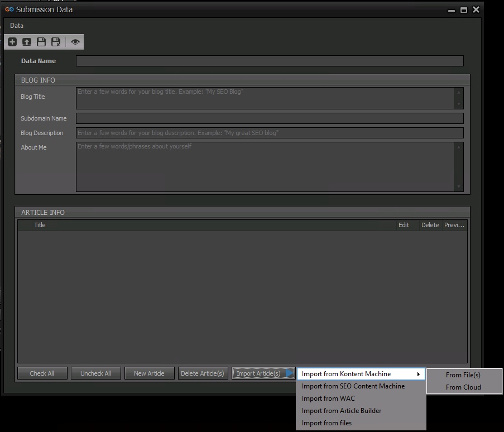504x432 pixels.
Task: Click the Check All button
Action: tap(42, 373)
